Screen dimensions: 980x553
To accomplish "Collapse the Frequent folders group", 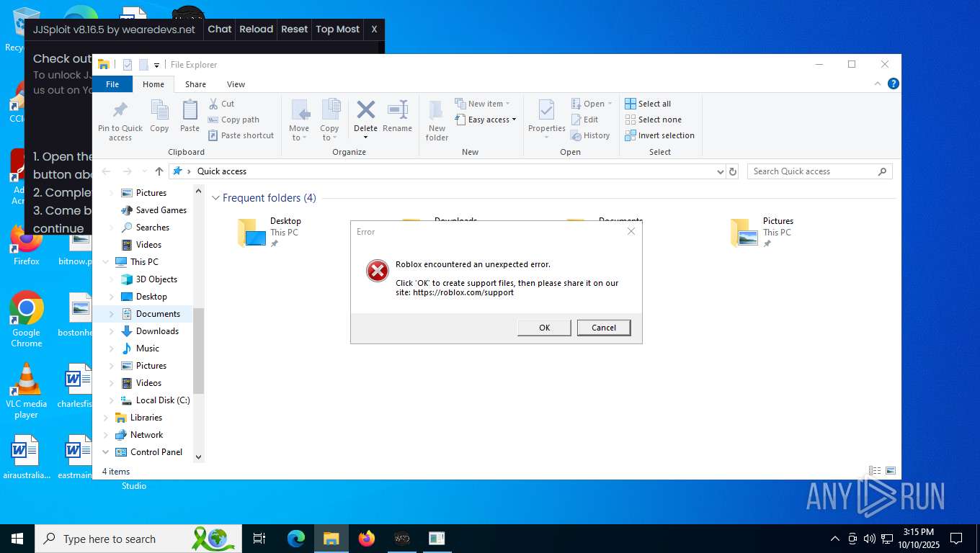I will coord(215,198).
